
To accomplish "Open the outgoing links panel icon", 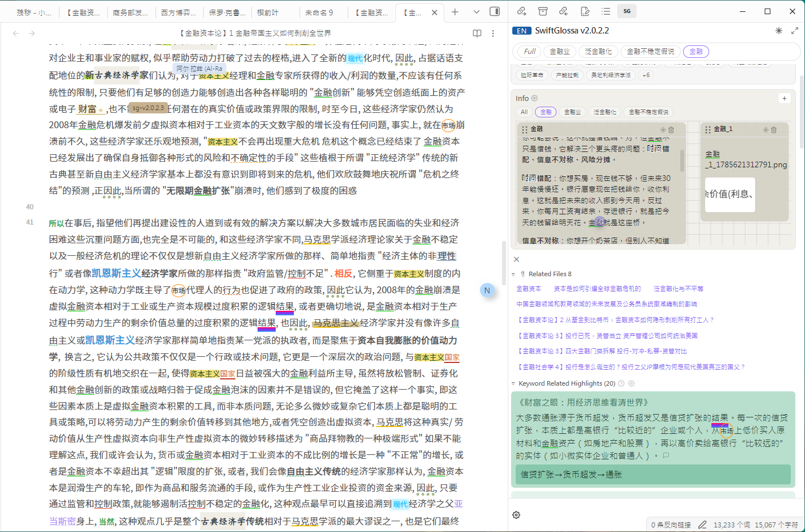I will click(521, 11).
